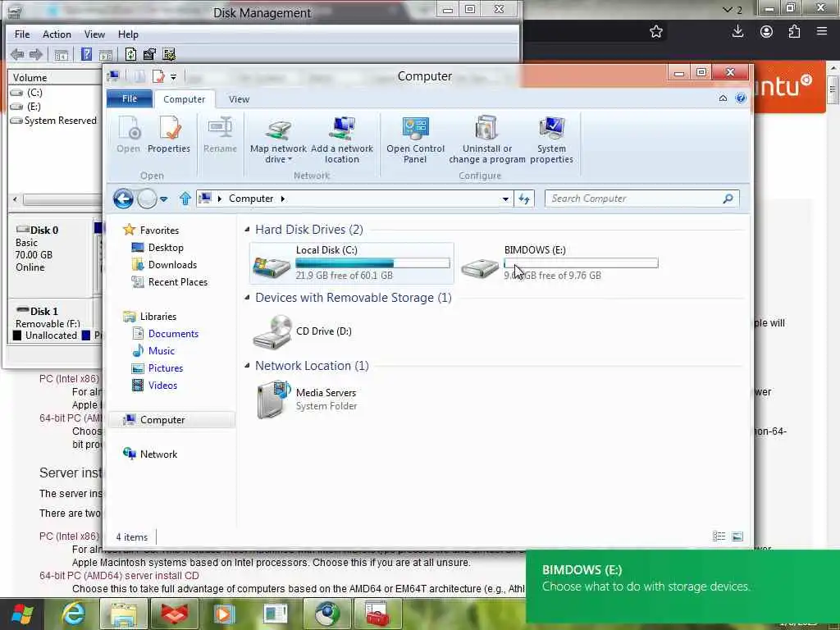Viewport: 840px width, 630px height.
Task: Go back using the Explorer back arrow
Action: click(x=123, y=199)
